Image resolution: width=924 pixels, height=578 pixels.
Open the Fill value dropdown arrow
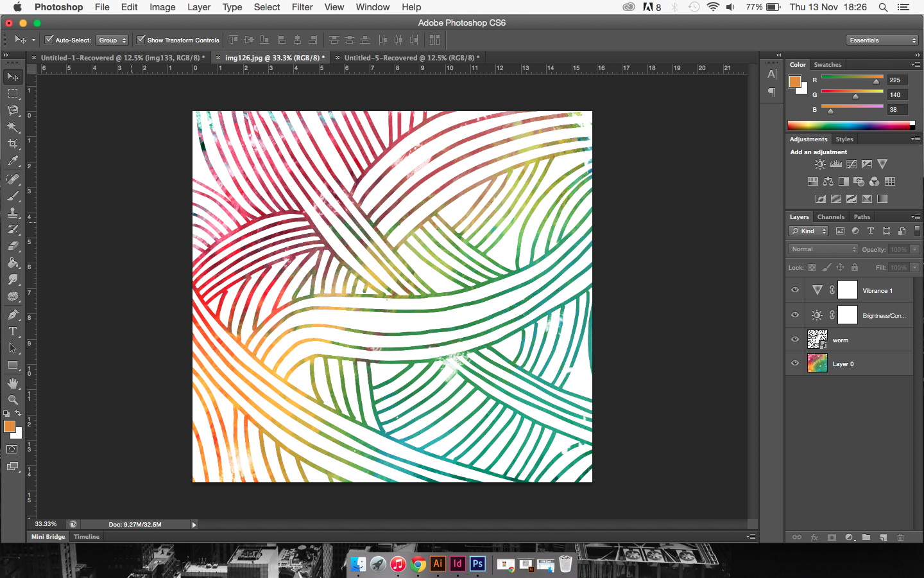(915, 267)
